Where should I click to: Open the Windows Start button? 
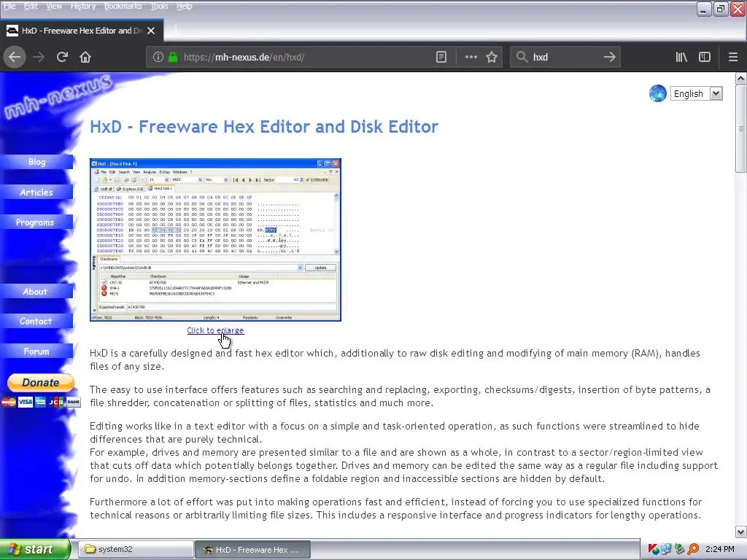point(34,549)
